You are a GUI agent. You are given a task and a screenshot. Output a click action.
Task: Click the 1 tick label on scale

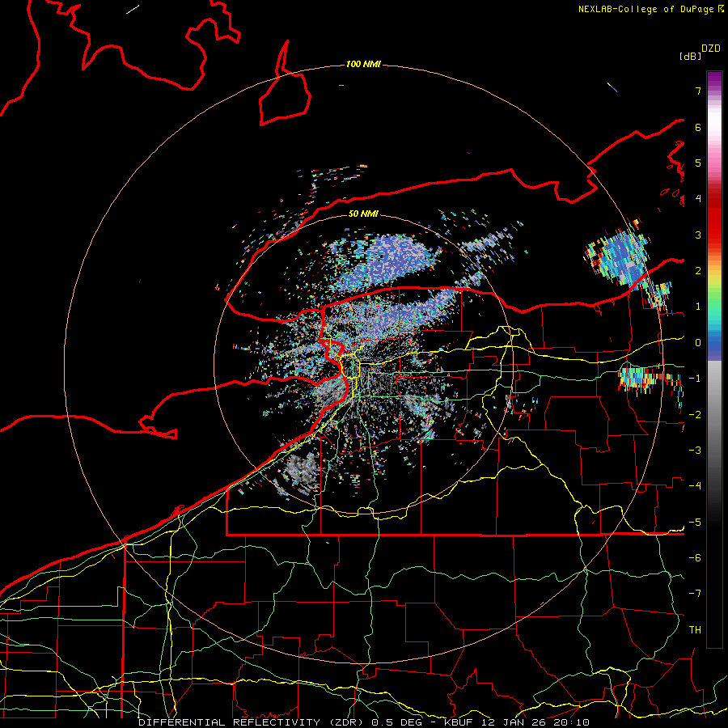(698, 307)
